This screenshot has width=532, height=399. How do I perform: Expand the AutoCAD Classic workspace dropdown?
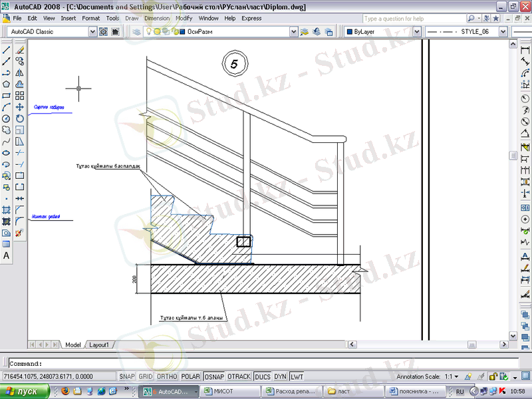point(91,31)
